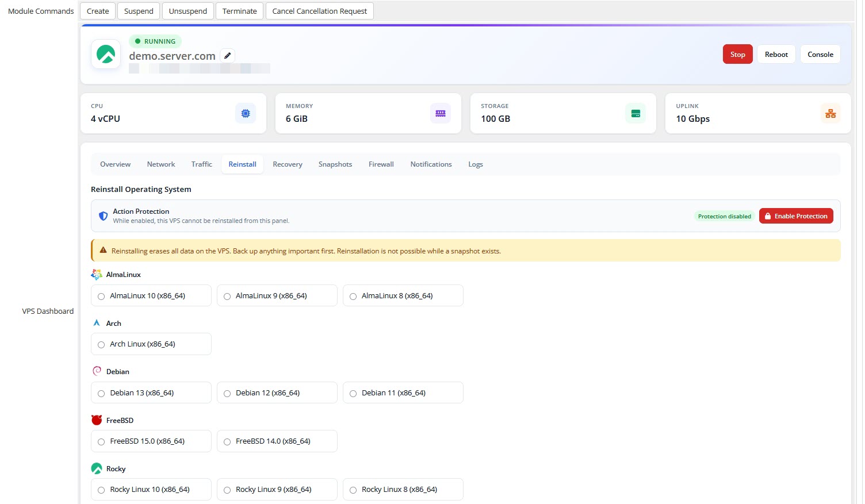Go to the Recovery tab
Image resolution: width=865 pixels, height=504 pixels.
[288, 164]
